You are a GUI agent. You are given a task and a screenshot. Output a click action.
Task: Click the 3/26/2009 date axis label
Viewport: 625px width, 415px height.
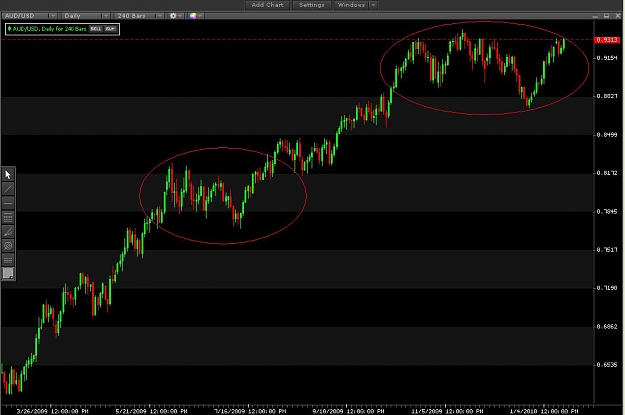point(52,411)
